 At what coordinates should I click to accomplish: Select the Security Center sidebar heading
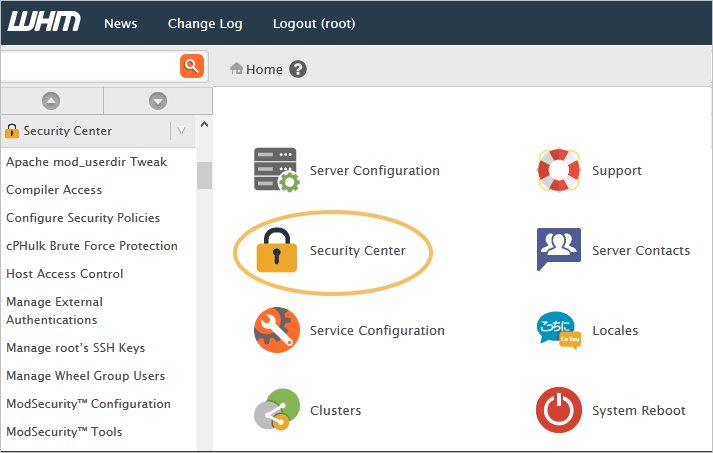(67, 131)
